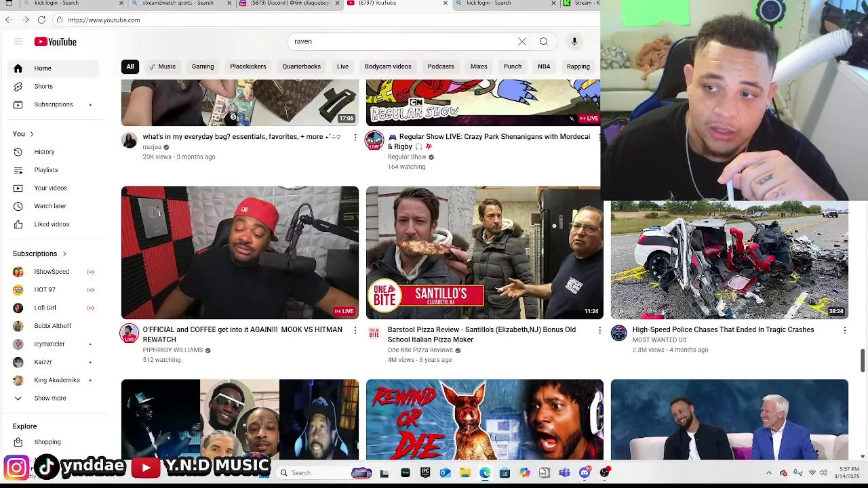
Task: Select the Rapping filter chip
Action: (x=578, y=66)
